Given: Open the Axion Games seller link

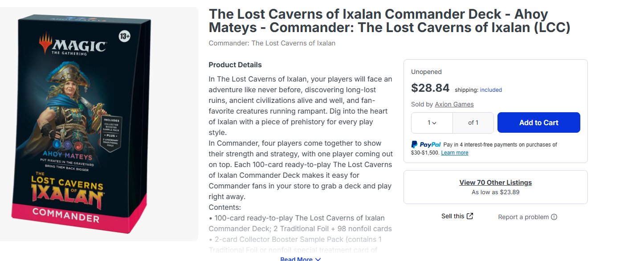Looking at the screenshot, I should tap(454, 104).
